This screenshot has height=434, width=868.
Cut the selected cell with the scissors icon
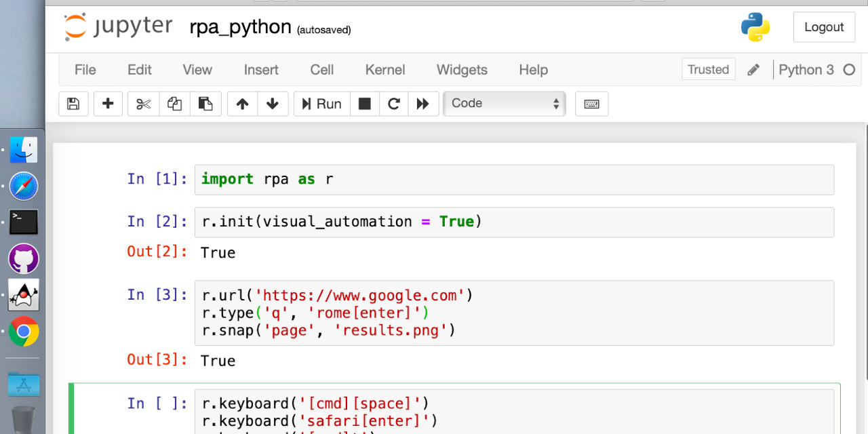coord(142,103)
